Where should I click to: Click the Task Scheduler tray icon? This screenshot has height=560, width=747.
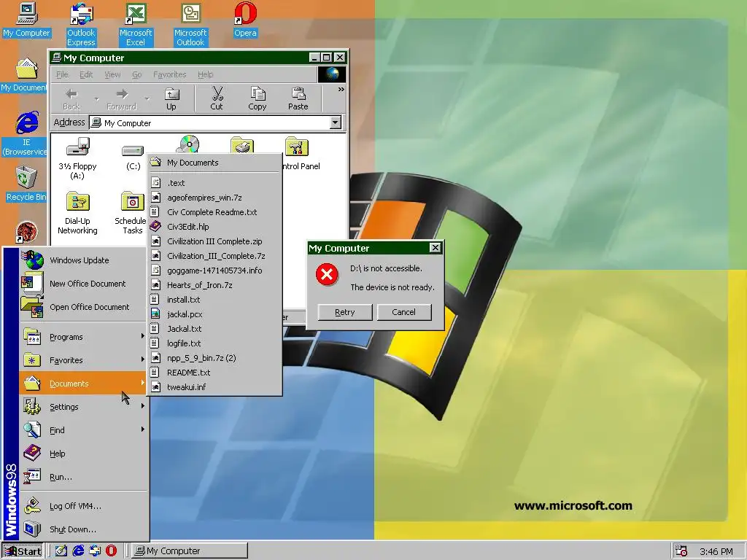(x=682, y=551)
